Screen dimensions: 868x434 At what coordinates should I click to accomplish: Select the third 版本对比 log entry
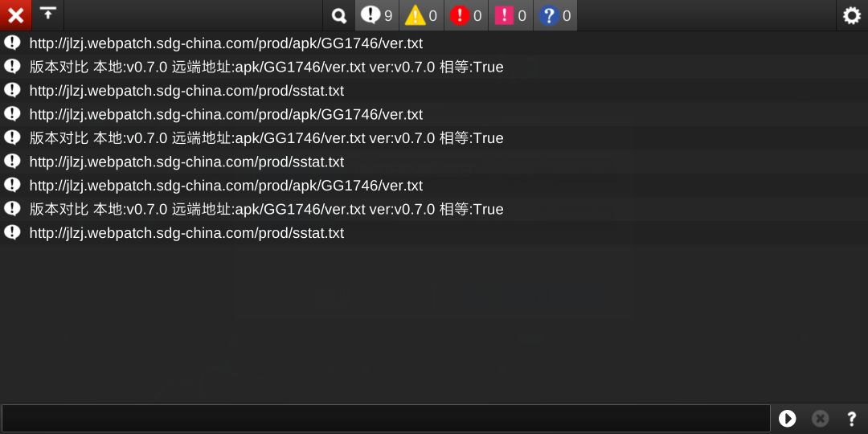tap(434, 209)
